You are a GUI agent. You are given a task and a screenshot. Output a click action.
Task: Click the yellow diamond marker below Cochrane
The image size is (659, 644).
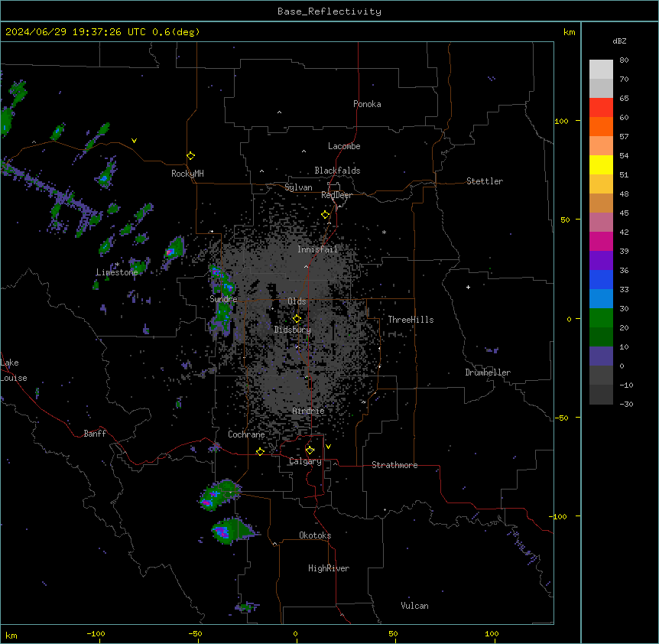[260, 452]
